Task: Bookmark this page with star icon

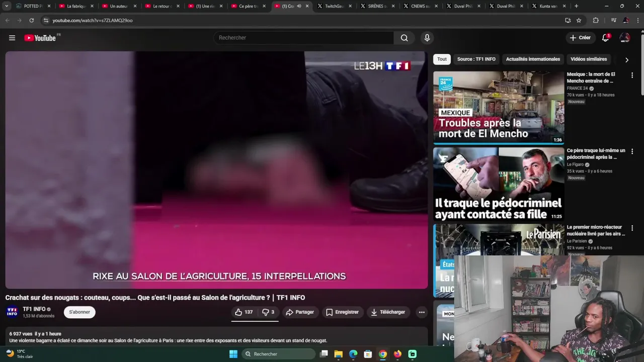Action: [x=579, y=20]
